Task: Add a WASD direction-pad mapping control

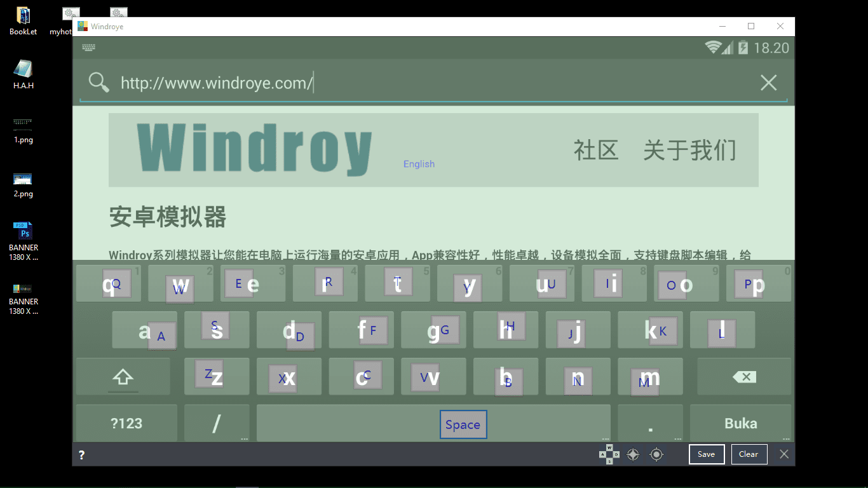Action: [609, 454]
